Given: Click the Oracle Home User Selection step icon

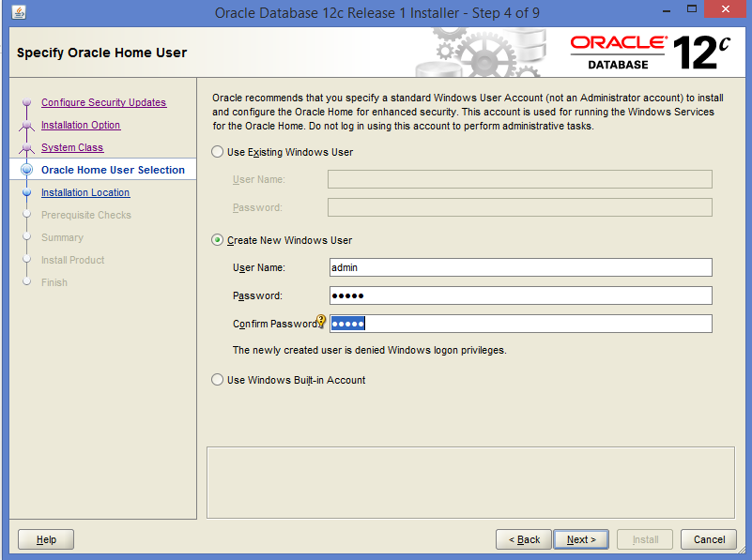Looking at the screenshot, I should (27, 170).
